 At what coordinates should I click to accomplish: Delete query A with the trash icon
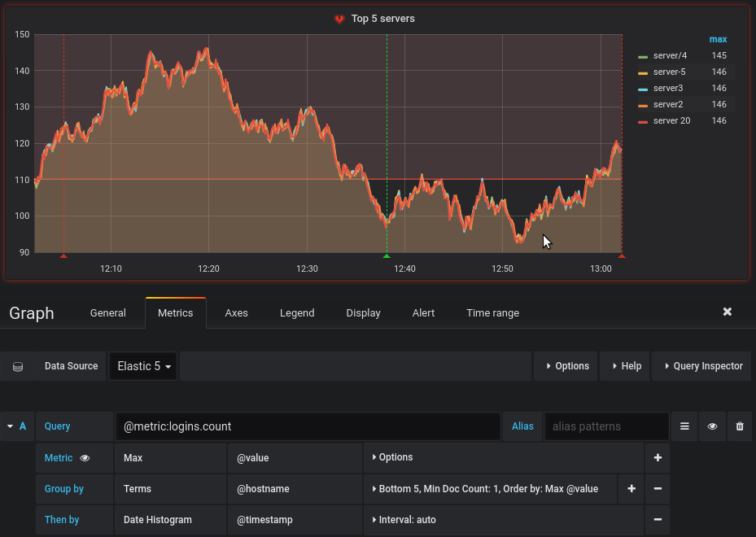(x=739, y=426)
